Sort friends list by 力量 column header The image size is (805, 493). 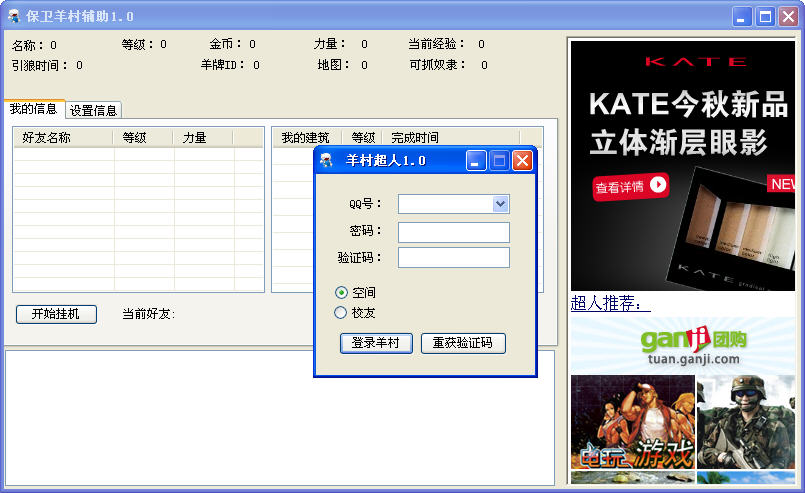click(x=203, y=138)
